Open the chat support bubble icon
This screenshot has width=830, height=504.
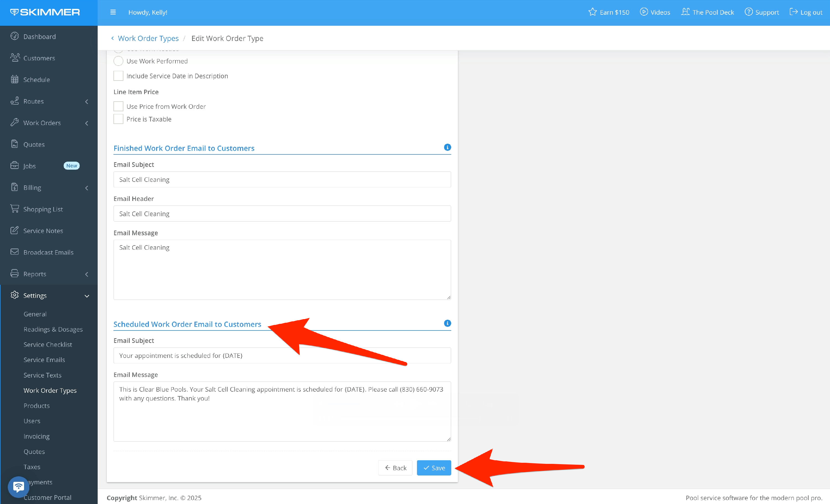tap(18, 487)
